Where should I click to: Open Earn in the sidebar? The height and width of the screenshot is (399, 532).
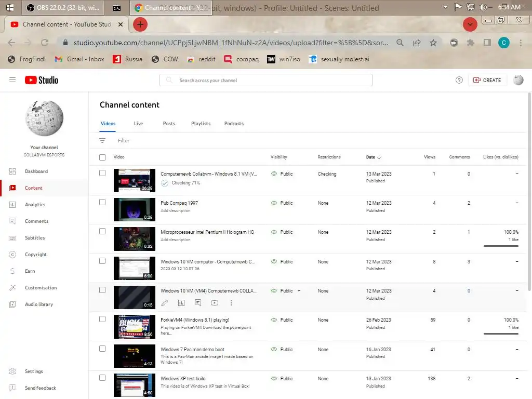[x=44, y=271]
